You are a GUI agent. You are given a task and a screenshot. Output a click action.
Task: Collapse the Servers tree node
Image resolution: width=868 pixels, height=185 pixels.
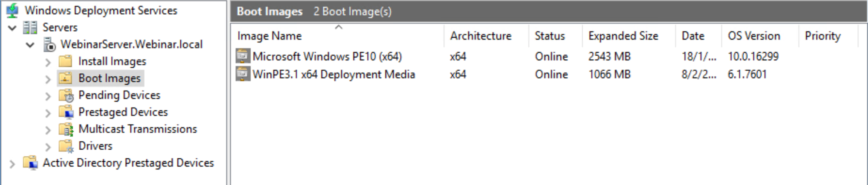(12, 28)
